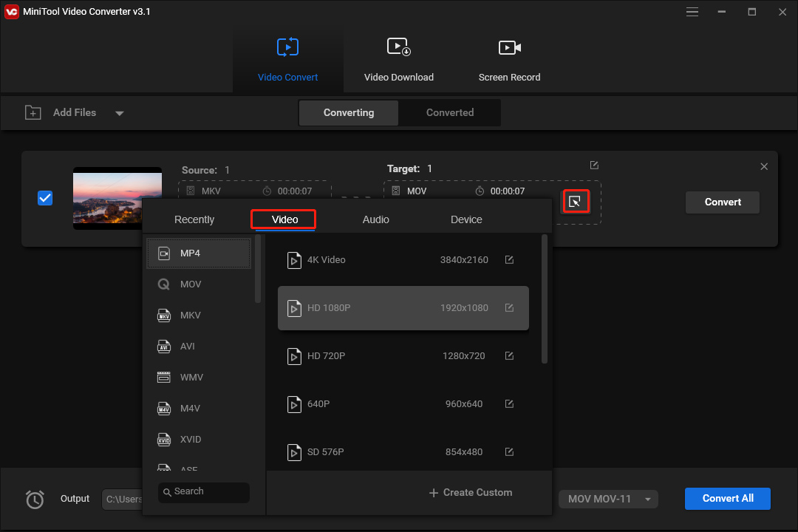Viewport: 798px width, 532px height.
Task: Edit the 4K Video preset settings icon
Action: [509, 259]
